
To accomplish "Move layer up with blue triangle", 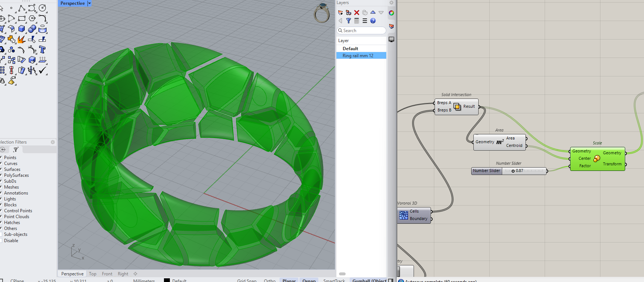I will pyautogui.click(x=373, y=13).
